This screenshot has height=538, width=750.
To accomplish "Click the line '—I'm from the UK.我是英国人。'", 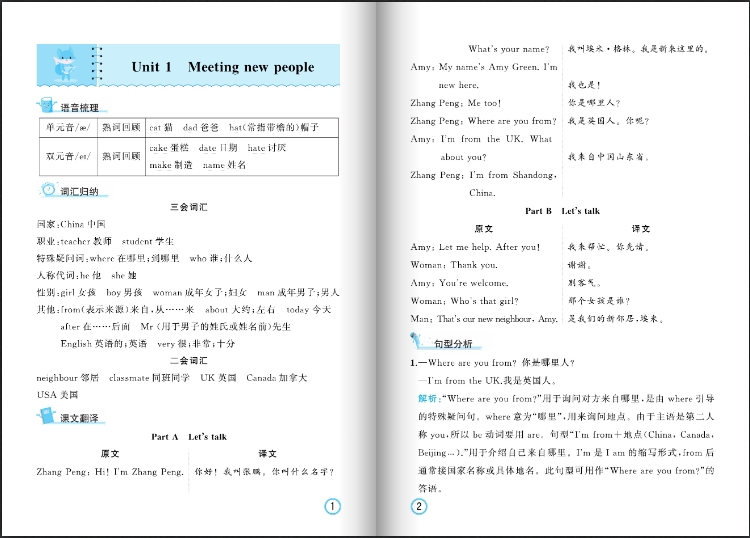I will 487,381.
